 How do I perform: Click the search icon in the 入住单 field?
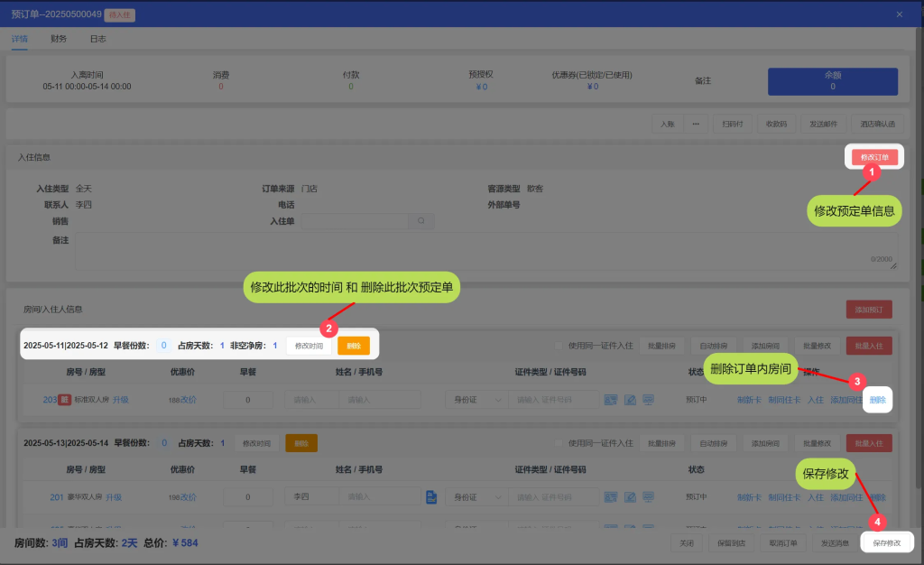420,220
